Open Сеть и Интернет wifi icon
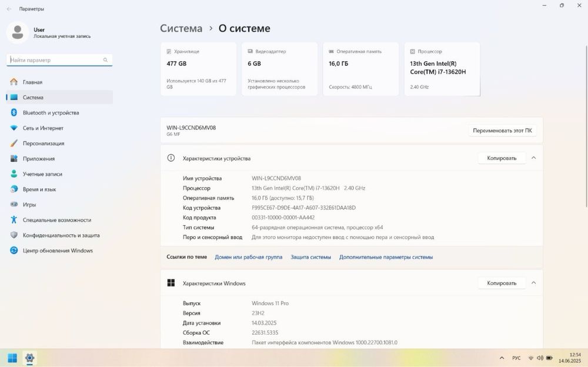Viewport: 588px width, 367px height. (x=14, y=128)
